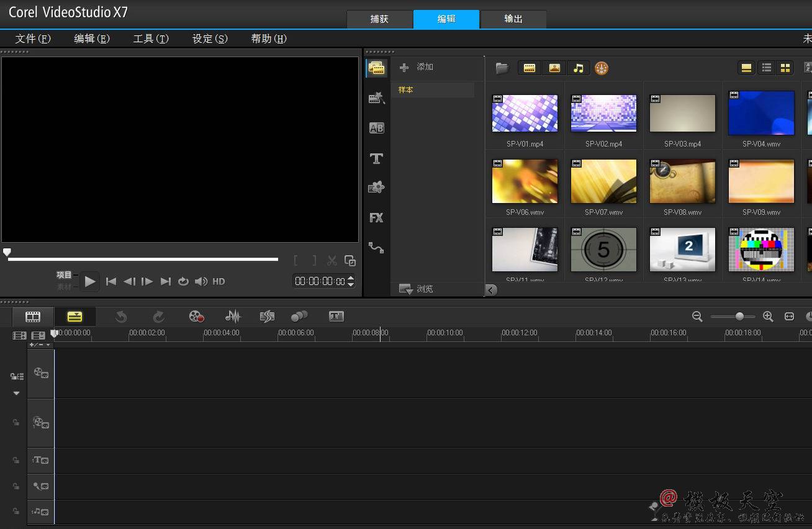The width and height of the screenshot is (812, 529).
Task: Switch to the 输出 step tab
Action: pos(513,19)
